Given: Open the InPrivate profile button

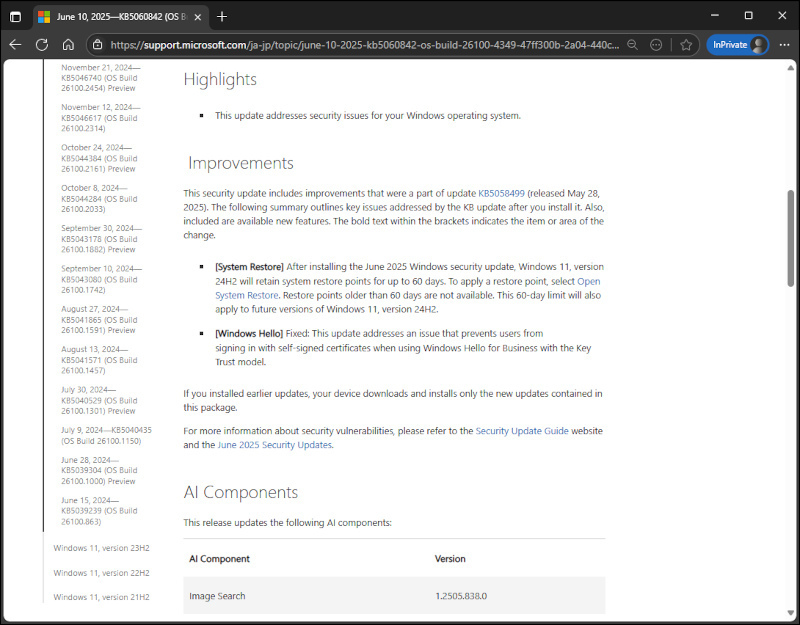Looking at the screenshot, I should coord(738,45).
